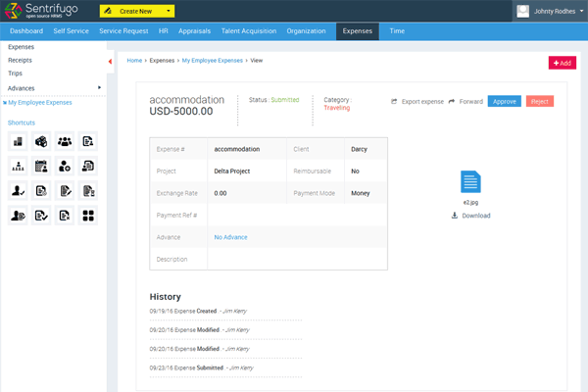Screen dimensions: 588x392
Task: Approve the accommodation expense
Action: (x=504, y=101)
